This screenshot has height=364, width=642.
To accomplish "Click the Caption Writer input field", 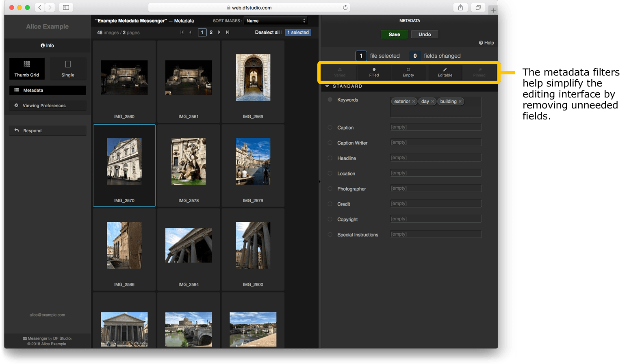I will pos(436,142).
